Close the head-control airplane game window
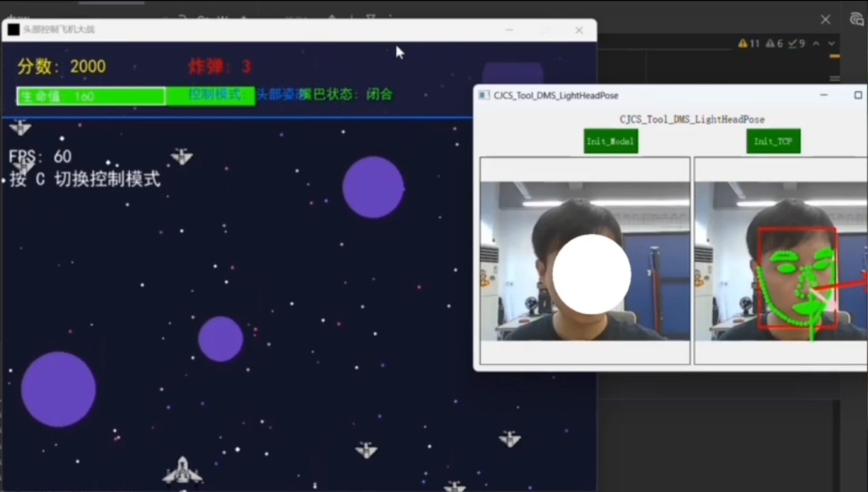The height and width of the screenshot is (492, 868). tap(579, 30)
